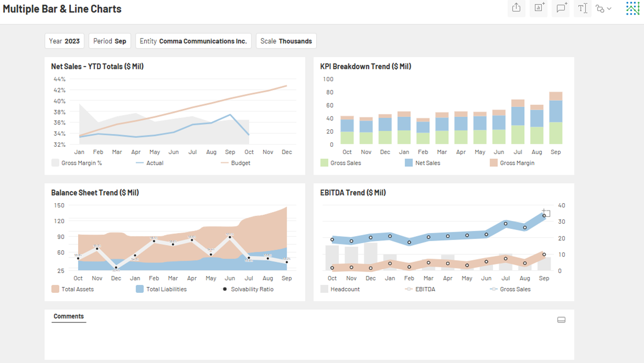Collapse the Comments panel icon
Viewport: 644px width, 363px height.
coord(561,320)
